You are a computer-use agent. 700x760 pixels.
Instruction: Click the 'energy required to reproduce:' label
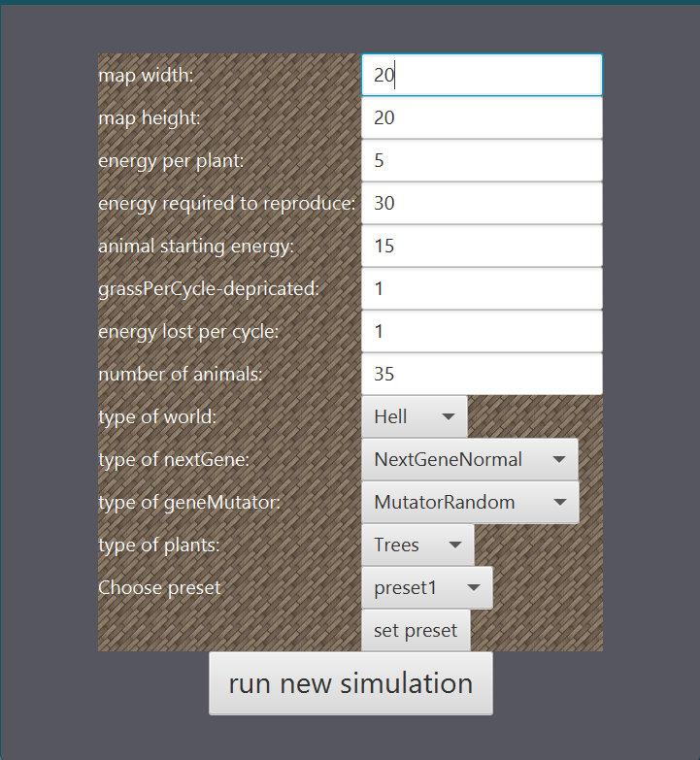(x=227, y=203)
